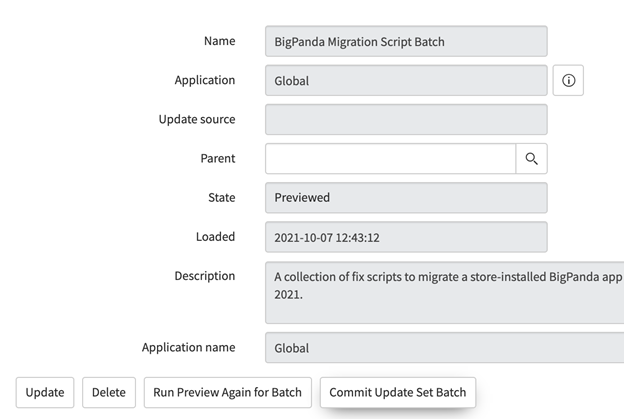This screenshot has height=419, width=624.
Task: Click the empty Update source field
Action: tap(405, 120)
